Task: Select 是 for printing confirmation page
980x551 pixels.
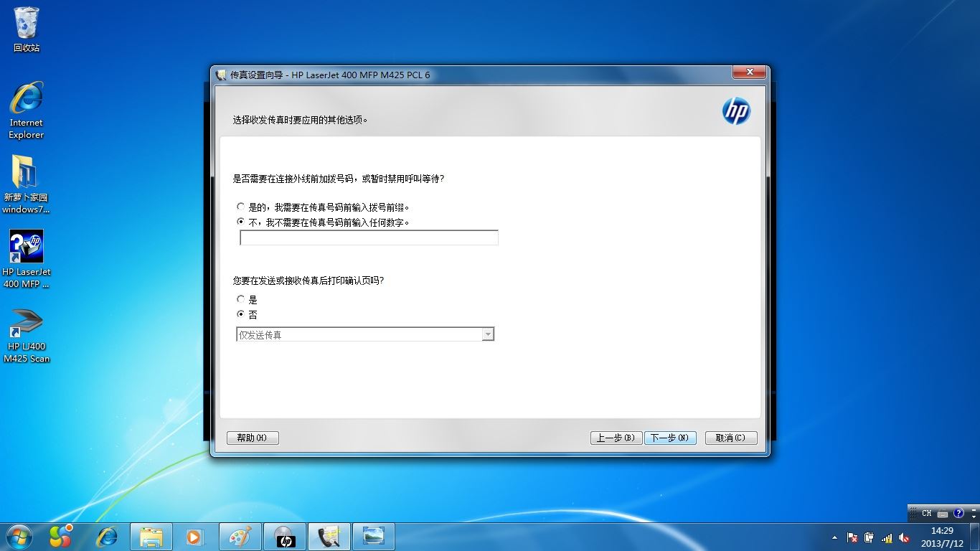Action: [241, 299]
